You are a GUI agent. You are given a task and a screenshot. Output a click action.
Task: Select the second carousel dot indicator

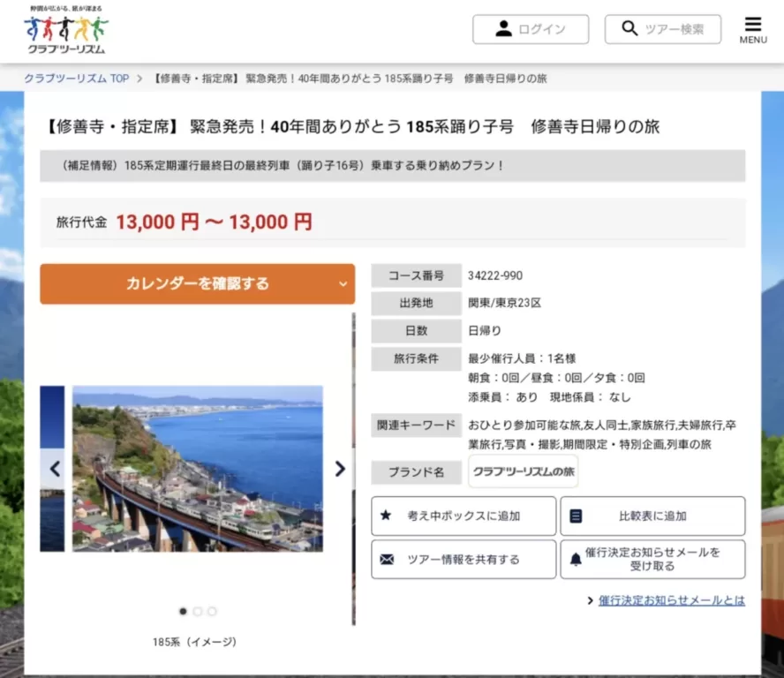point(198,611)
